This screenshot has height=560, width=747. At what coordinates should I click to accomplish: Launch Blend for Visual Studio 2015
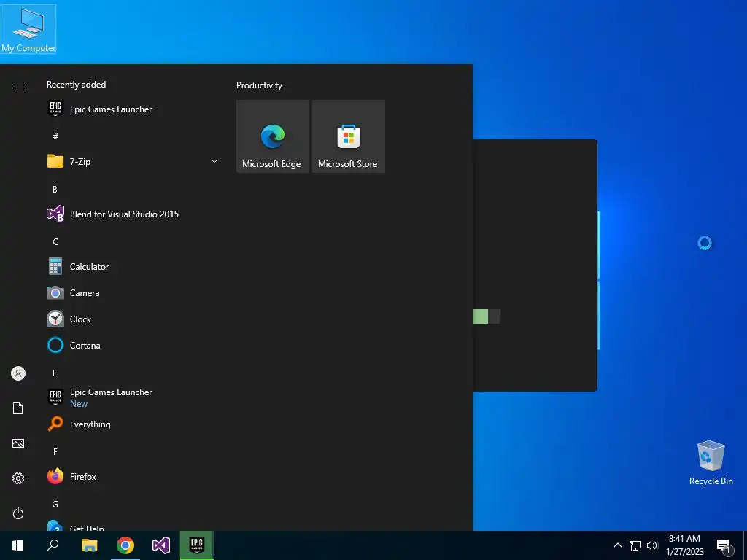click(133, 214)
